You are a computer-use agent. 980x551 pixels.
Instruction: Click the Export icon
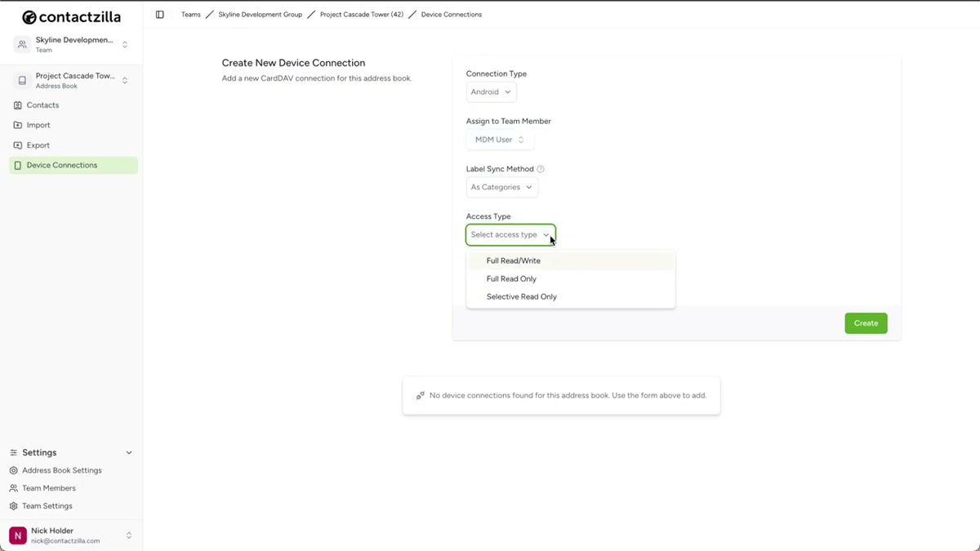tap(17, 144)
